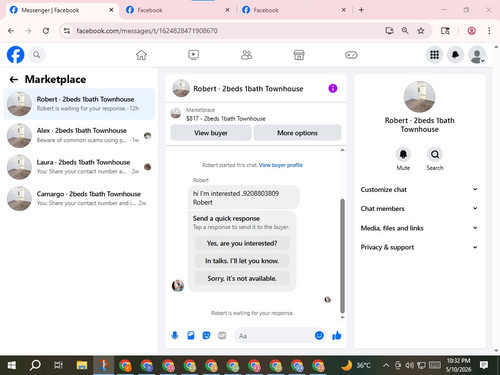Image resolution: width=500 pixels, height=375 pixels.
Task: Send a thumbs-up like
Action: pos(337,335)
